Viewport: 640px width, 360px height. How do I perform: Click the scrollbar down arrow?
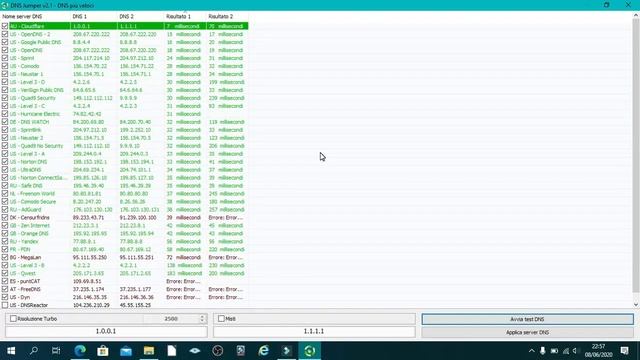(636, 304)
